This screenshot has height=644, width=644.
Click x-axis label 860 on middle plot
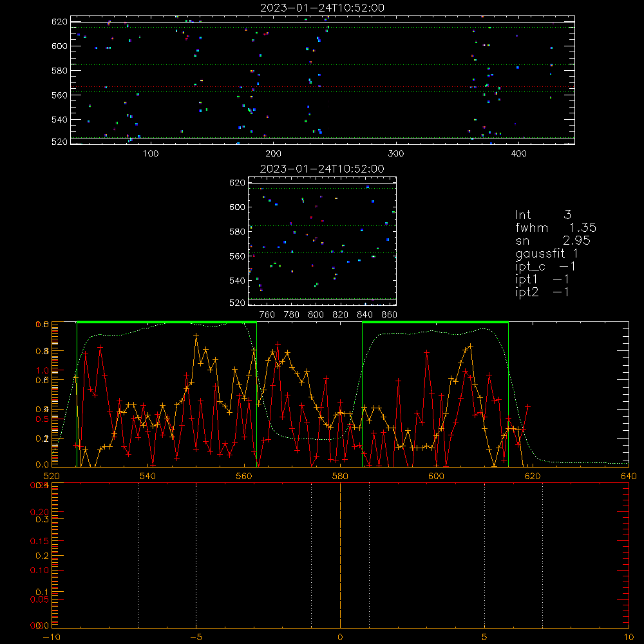point(390,315)
